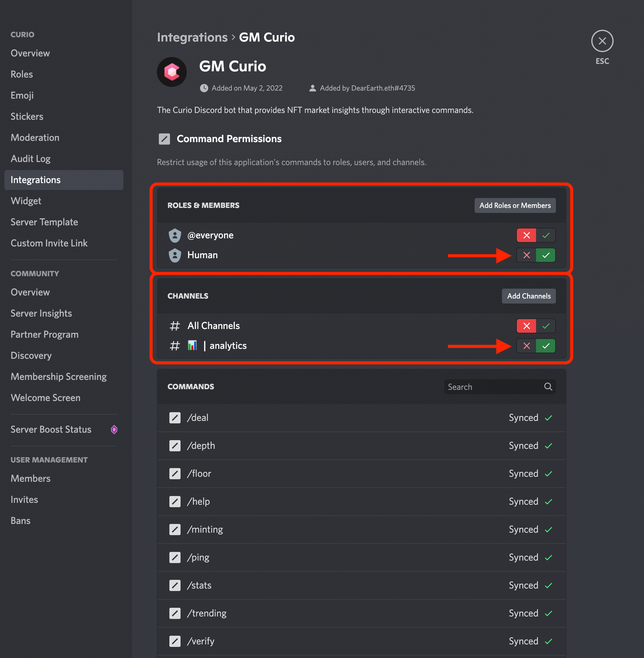644x658 pixels.
Task: Click the /ping command slash icon
Action: coord(175,557)
